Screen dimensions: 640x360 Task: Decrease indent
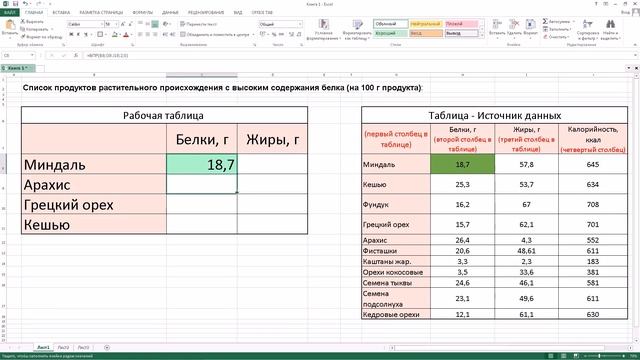165,35
